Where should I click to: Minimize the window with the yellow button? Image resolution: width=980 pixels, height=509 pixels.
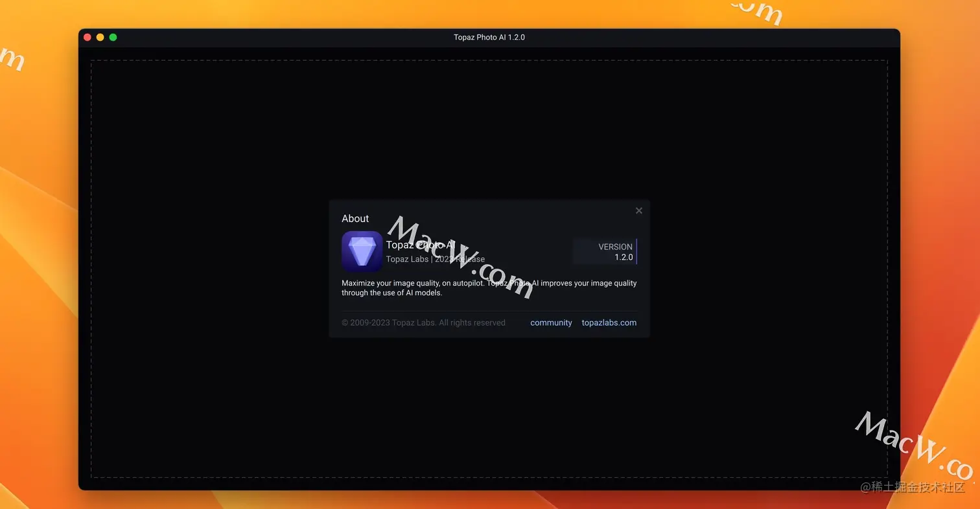pos(100,38)
